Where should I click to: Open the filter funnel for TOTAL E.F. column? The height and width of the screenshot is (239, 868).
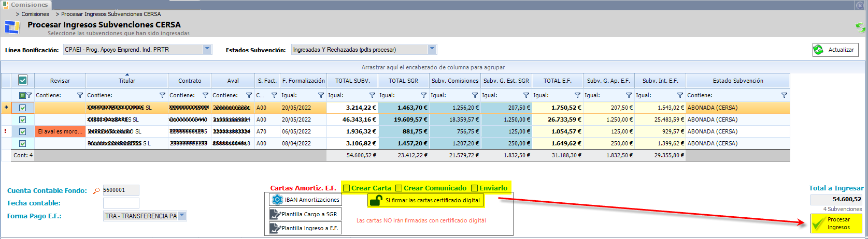(577, 95)
